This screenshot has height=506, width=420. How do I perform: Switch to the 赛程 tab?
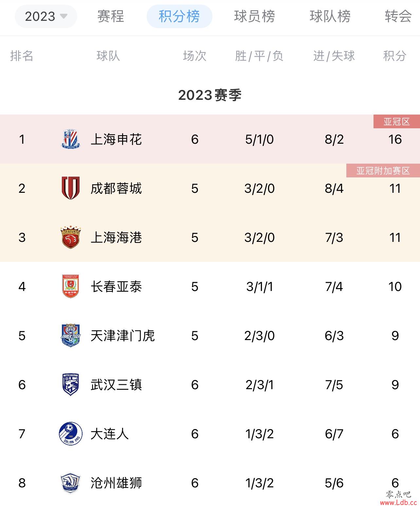tap(111, 16)
